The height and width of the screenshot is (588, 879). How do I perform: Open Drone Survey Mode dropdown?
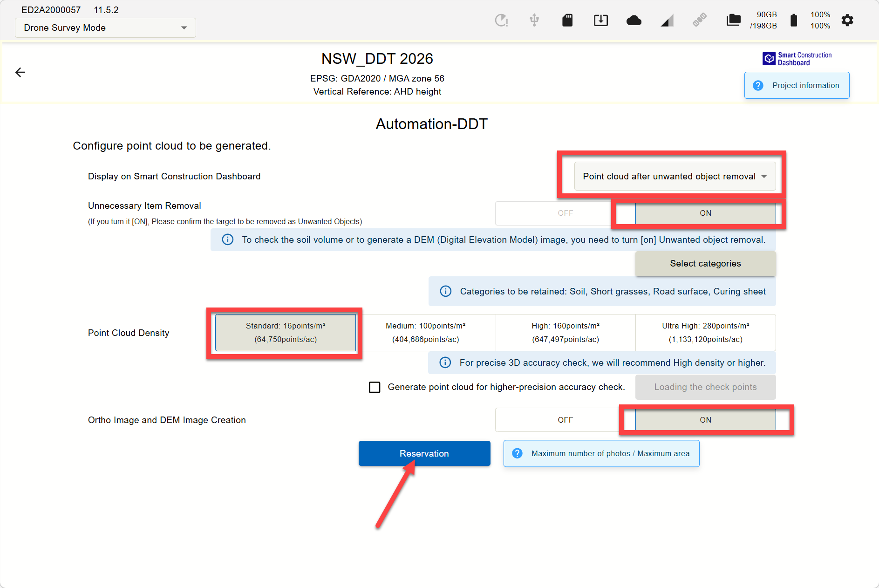(x=105, y=27)
